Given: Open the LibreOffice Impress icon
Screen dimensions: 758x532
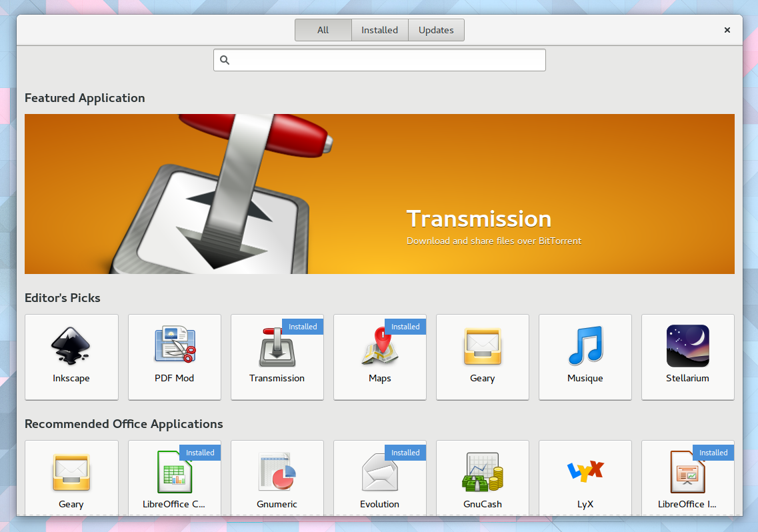Looking at the screenshot, I should point(687,472).
